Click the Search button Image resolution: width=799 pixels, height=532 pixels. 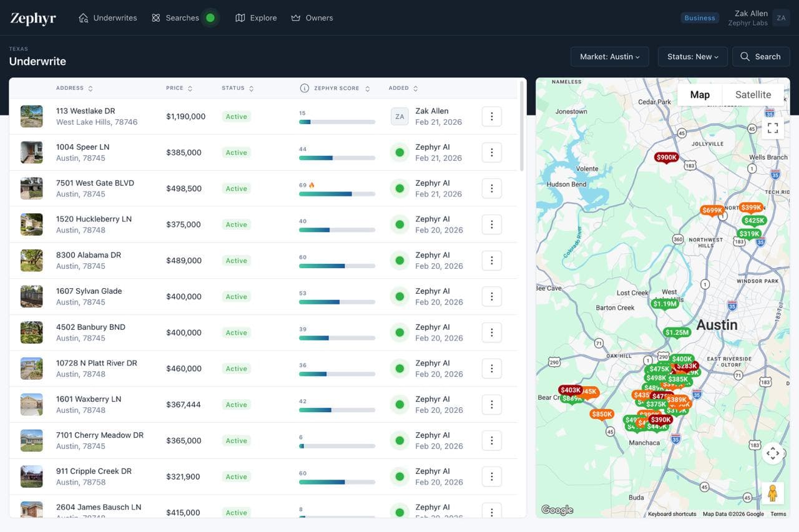pos(761,56)
